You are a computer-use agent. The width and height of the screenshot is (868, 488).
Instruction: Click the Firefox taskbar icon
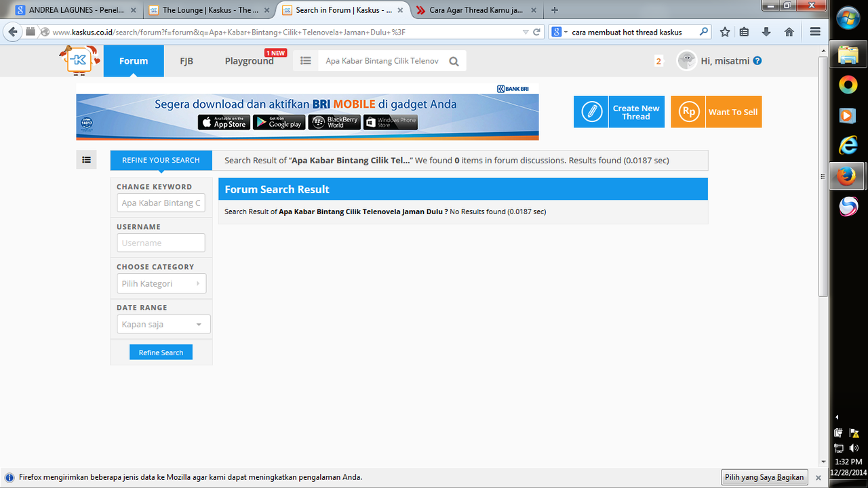[846, 176]
